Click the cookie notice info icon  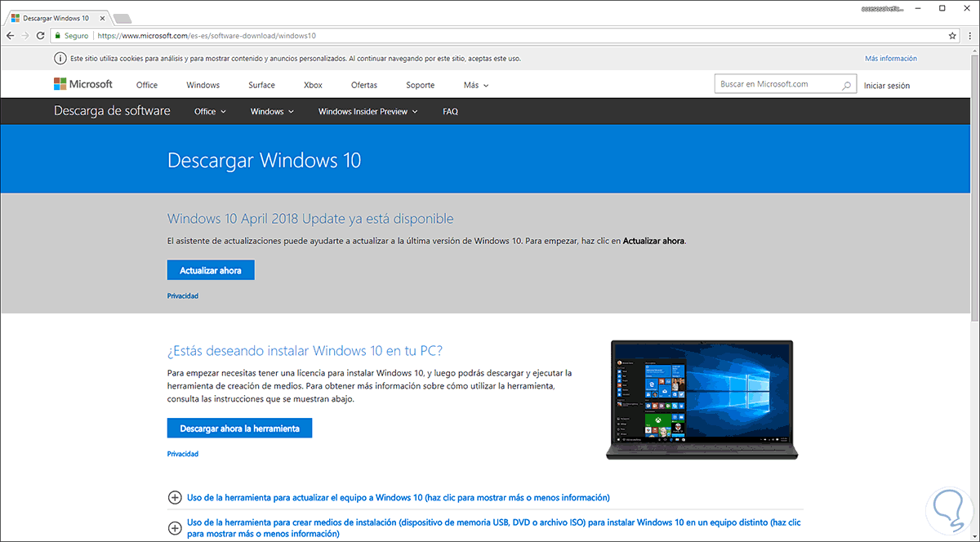60,59
